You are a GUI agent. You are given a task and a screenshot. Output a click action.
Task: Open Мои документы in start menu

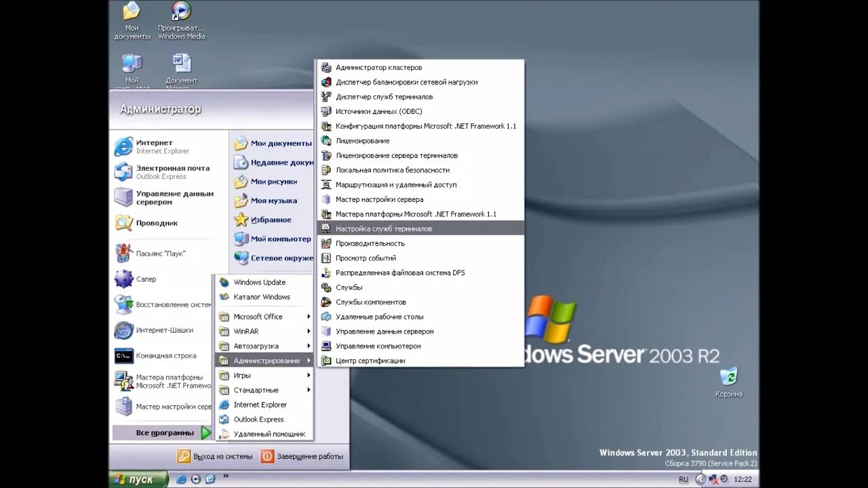tap(273, 143)
